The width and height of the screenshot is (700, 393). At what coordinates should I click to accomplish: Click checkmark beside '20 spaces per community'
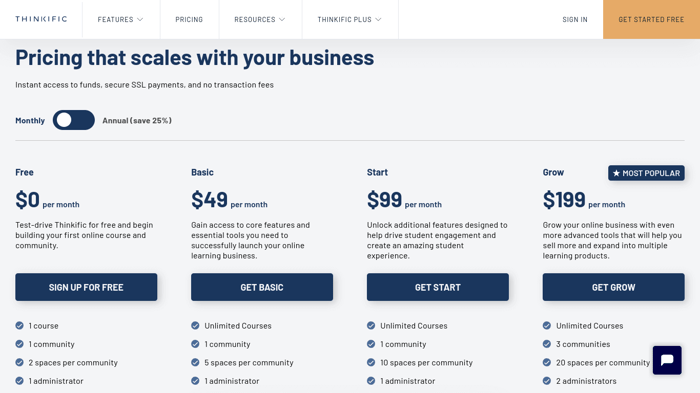point(547,362)
